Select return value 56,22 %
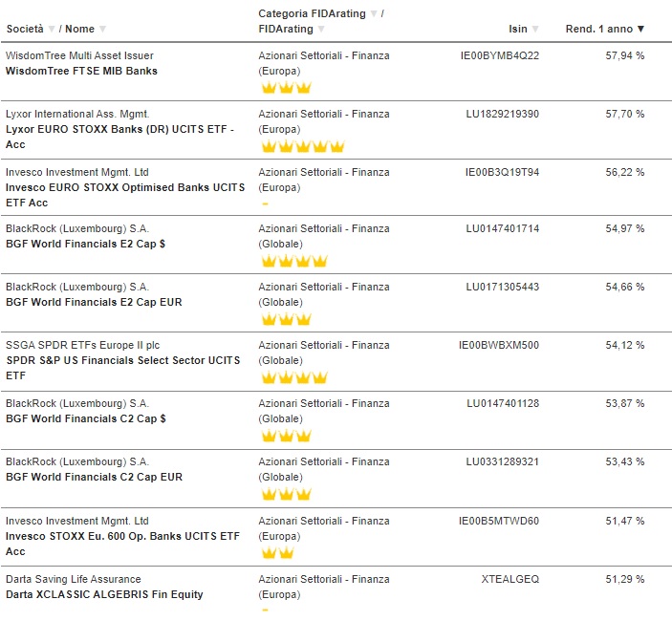Image resolution: width=672 pixels, height=621 pixels. coord(625,172)
